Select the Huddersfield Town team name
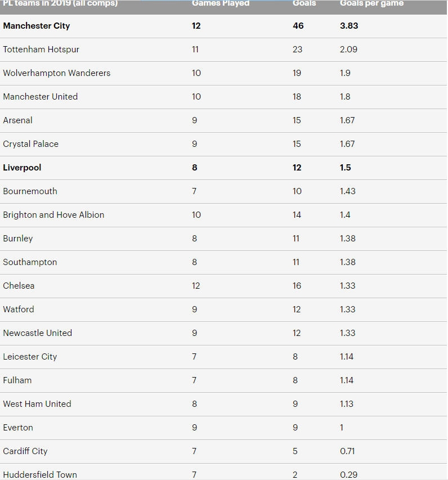Screen dimensions: 448x480 (40, 474)
